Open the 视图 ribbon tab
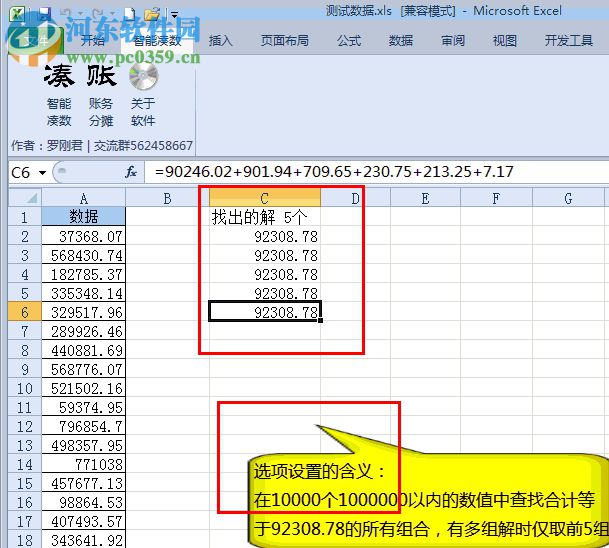The image size is (609, 548). point(505,40)
